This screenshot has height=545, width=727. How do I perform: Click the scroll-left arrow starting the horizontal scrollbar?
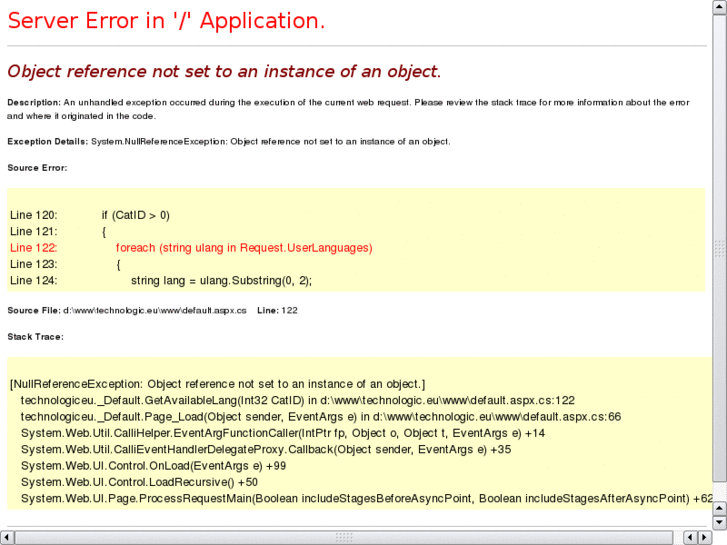click(x=7, y=538)
